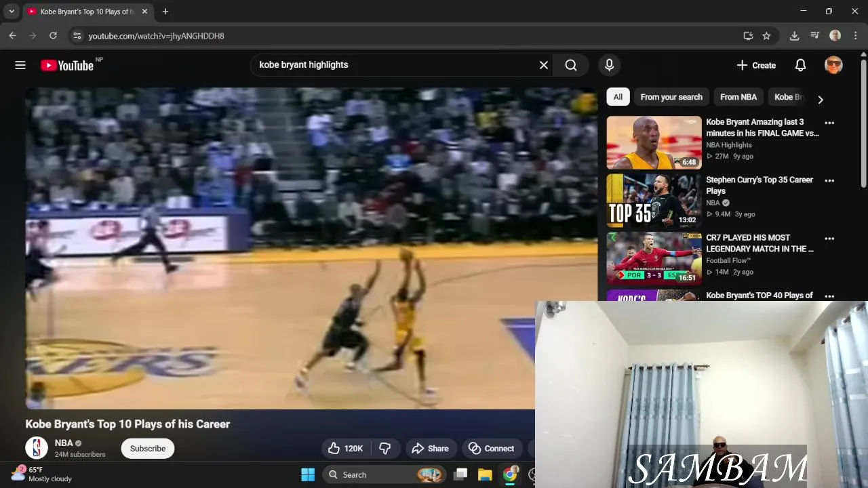
Task: Open the NBA channel avatar
Action: (x=37, y=448)
